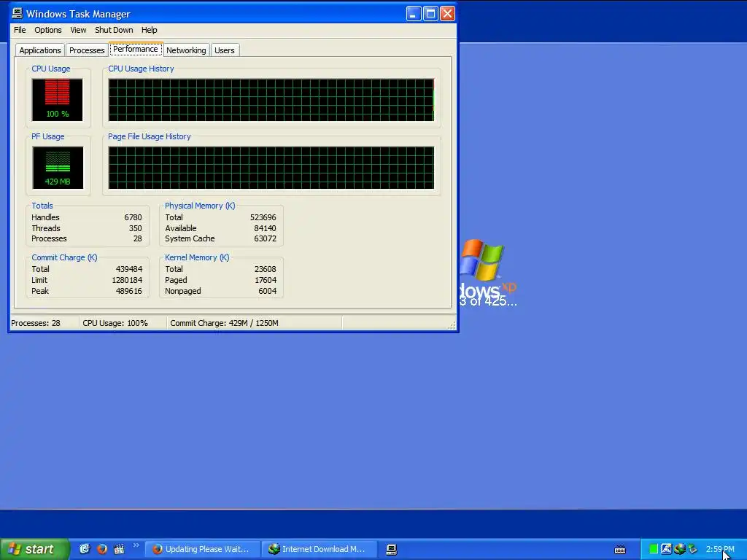Open the Help menu
The width and height of the screenshot is (747, 560).
(x=149, y=30)
